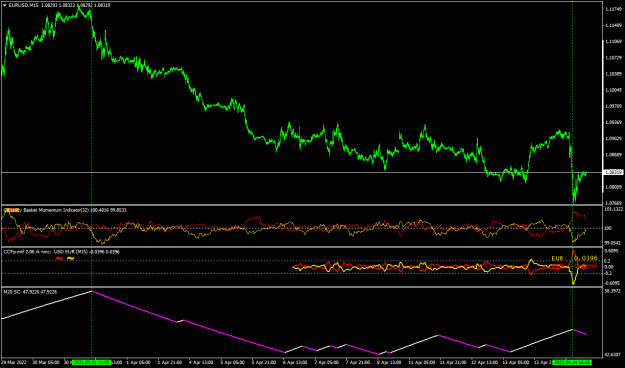
Task: Click the 1.11749 price level on axis
Action: pyautogui.click(x=613, y=9)
